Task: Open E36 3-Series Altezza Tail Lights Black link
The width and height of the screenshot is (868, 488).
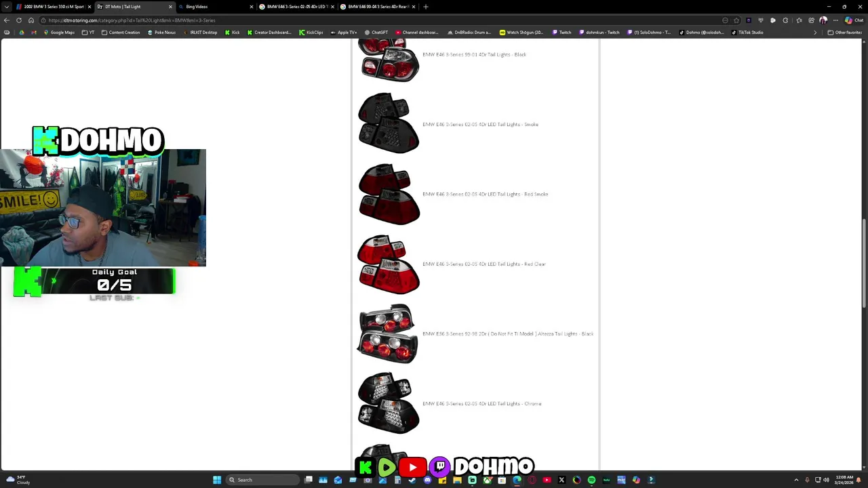Action: point(508,334)
